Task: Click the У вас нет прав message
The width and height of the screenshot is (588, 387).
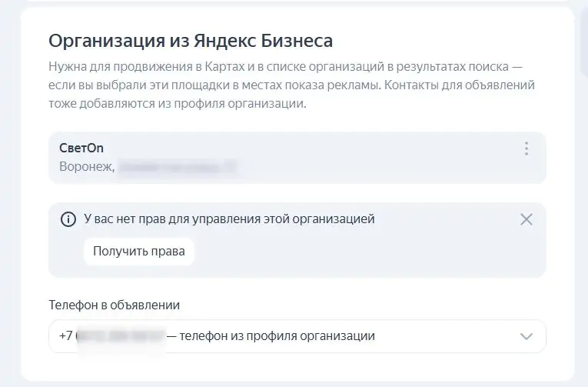Action: [x=229, y=219]
